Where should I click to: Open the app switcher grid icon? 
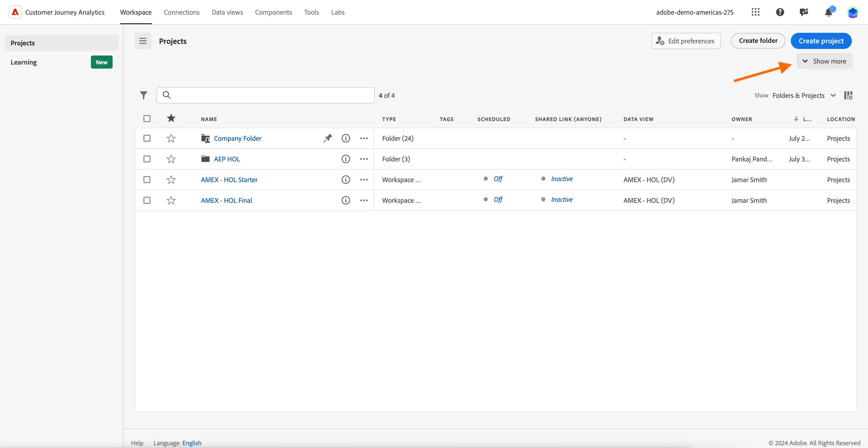pos(755,12)
